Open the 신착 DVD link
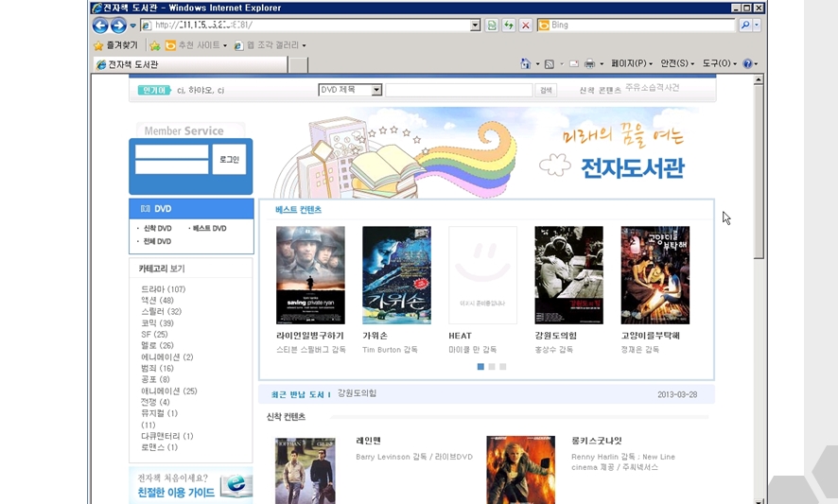 157,228
